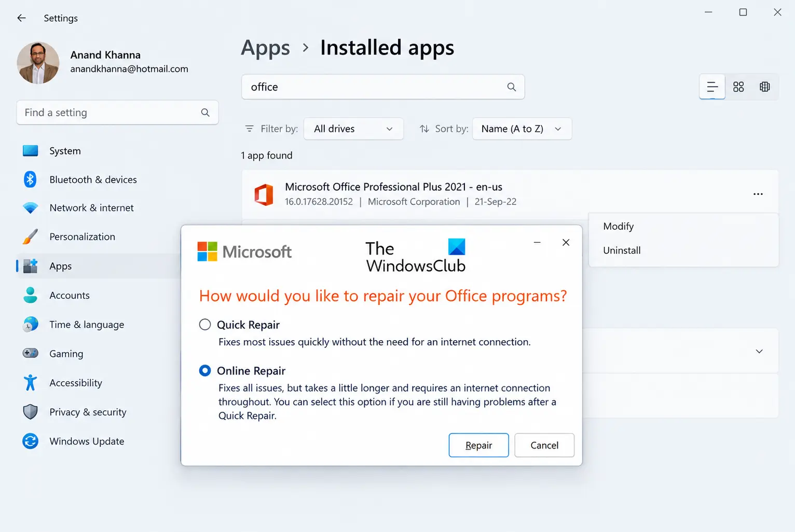Switch to list view layout

coord(712,87)
